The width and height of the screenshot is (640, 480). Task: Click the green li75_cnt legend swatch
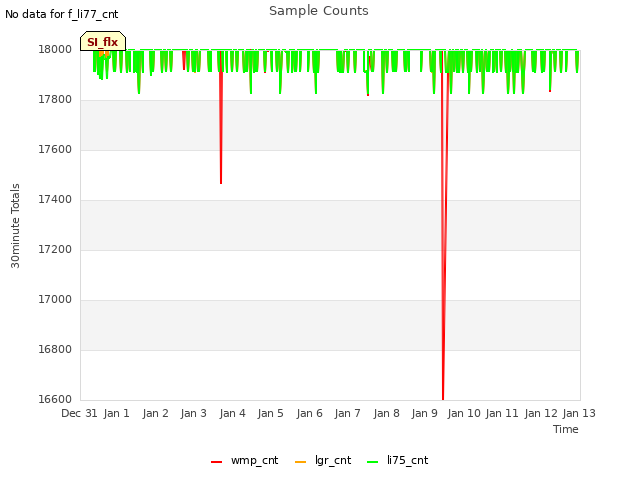[x=373, y=462]
